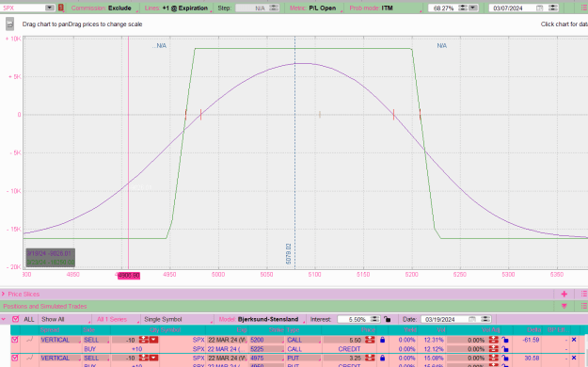The image size is (588, 367).
Task: Open the Prob mode ITM menu
Action: tap(384, 8)
